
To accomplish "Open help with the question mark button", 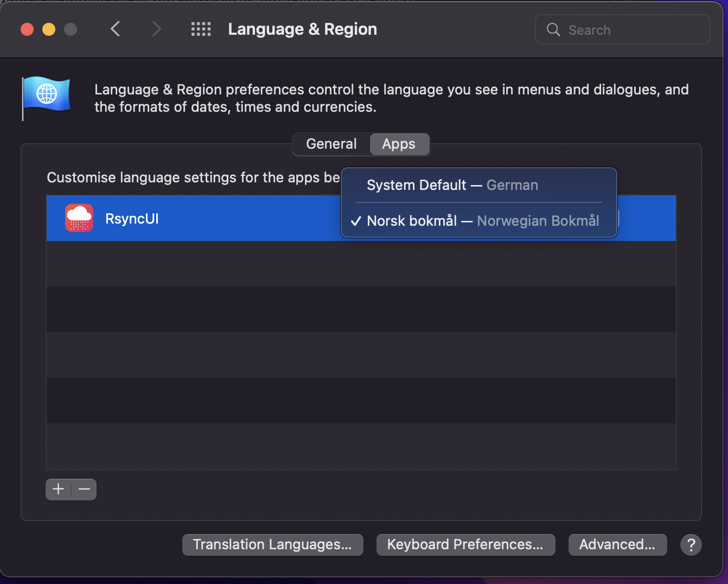I will 691,545.
